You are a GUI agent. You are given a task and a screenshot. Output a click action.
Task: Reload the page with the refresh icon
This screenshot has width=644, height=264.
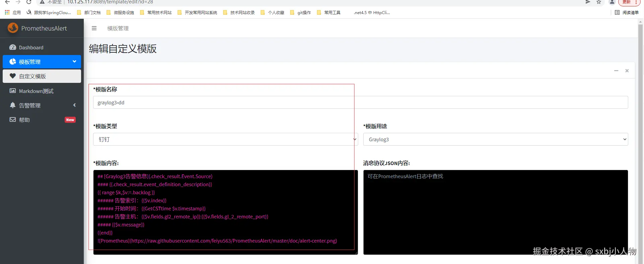pos(29,2)
